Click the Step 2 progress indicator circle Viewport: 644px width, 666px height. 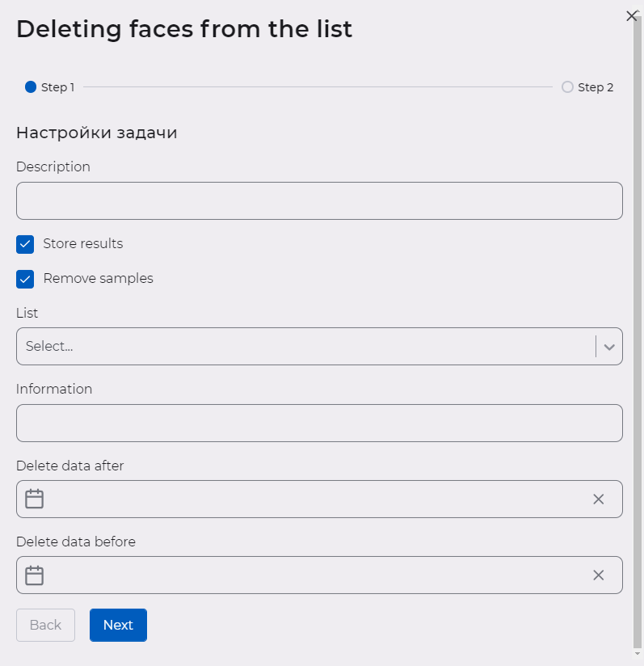567,86
